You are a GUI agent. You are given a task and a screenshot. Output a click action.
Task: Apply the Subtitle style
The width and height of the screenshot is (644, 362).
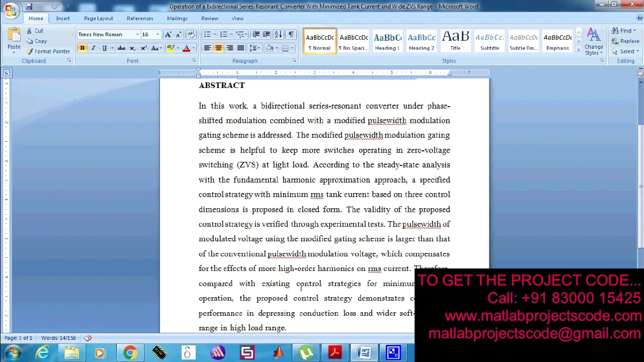[490, 41]
